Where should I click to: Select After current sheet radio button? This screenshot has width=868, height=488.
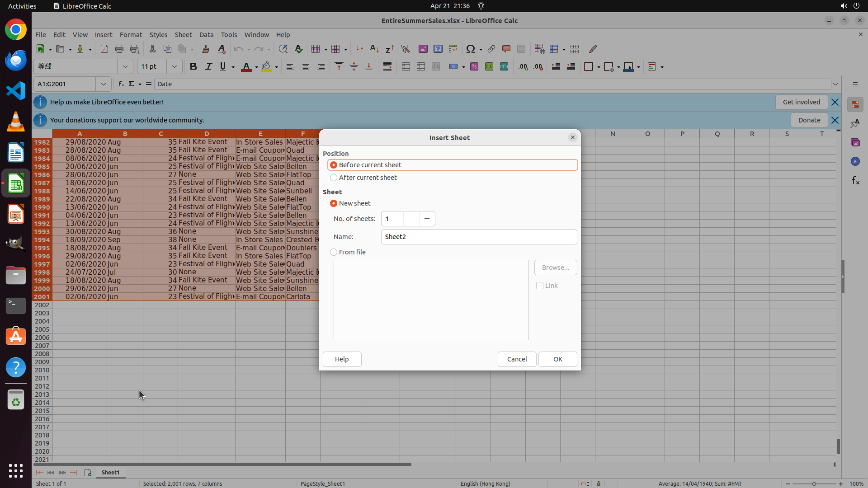coord(334,178)
